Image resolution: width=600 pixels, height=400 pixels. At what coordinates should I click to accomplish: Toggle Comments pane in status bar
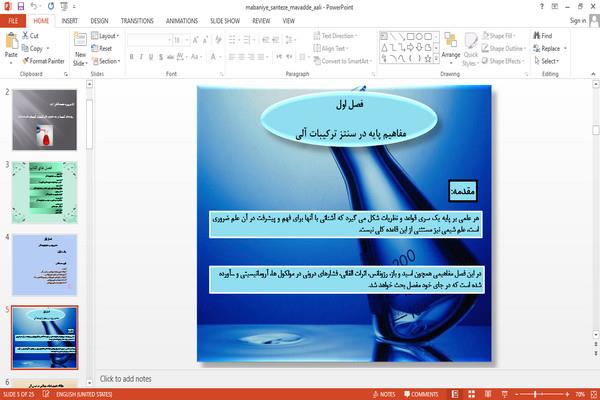[421, 394]
